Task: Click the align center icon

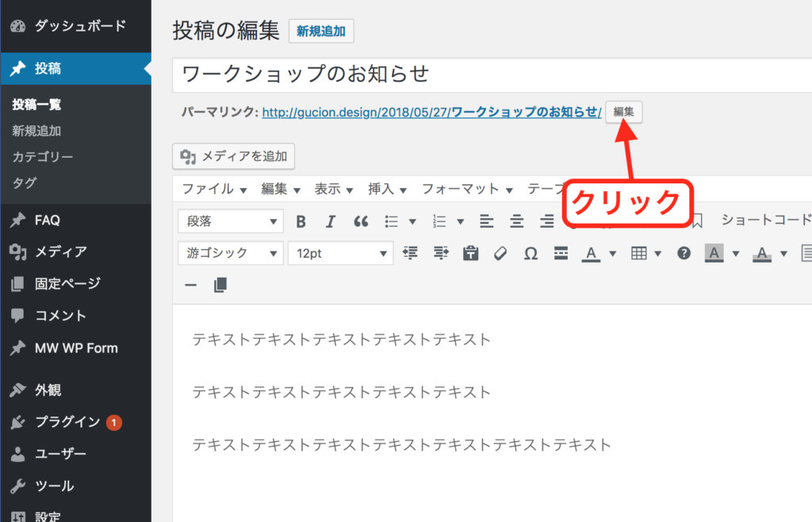Action: (516, 221)
